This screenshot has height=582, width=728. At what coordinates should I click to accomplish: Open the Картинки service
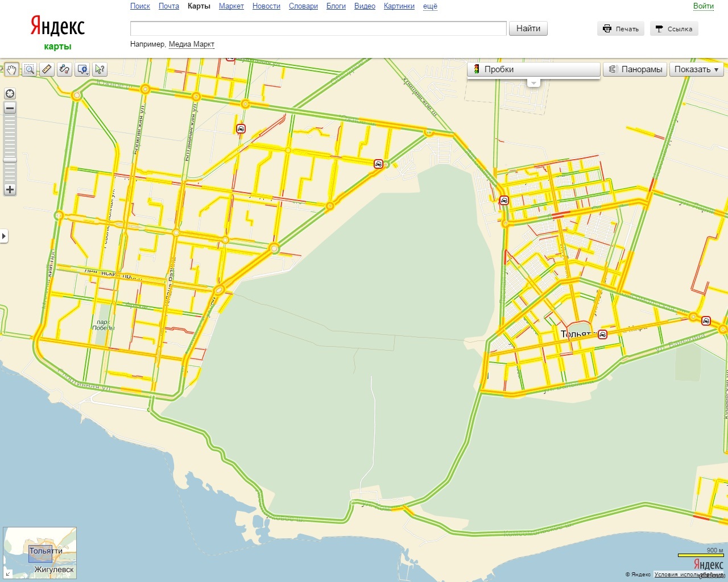399,6
